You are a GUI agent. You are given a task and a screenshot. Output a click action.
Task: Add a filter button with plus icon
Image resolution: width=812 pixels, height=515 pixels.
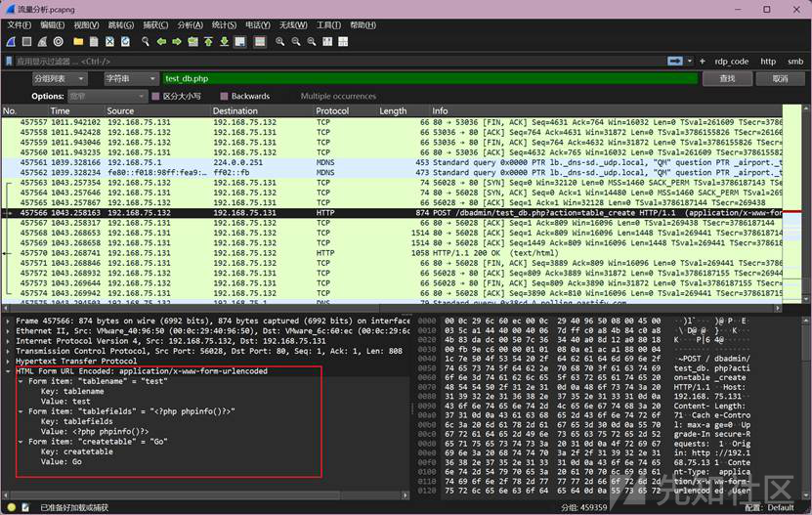tap(703, 62)
